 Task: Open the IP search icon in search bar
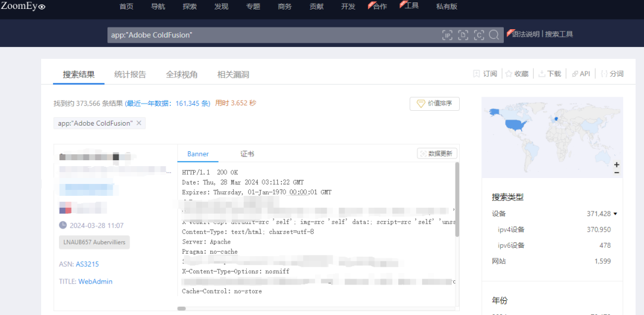click(447, 35)
